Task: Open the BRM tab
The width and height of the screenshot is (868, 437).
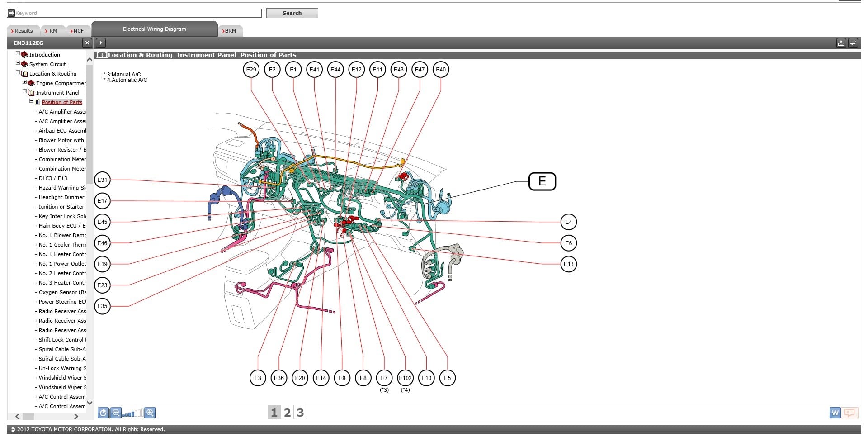Action: (230, 31)
